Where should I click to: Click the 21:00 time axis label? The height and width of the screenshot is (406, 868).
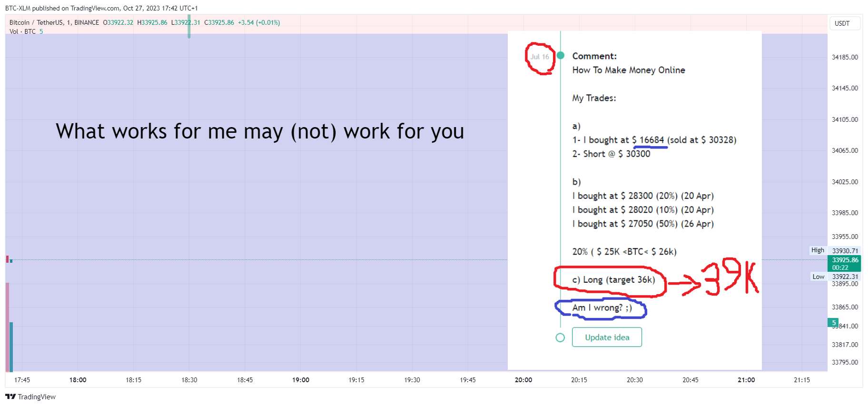pyautogui.click(x=746, y=380)
